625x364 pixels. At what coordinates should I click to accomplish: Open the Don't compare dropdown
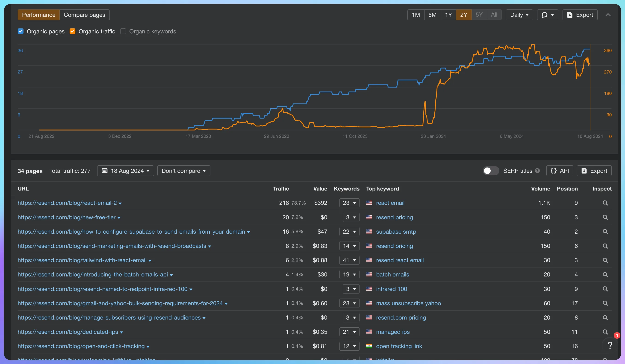click(x=184, y=171)
